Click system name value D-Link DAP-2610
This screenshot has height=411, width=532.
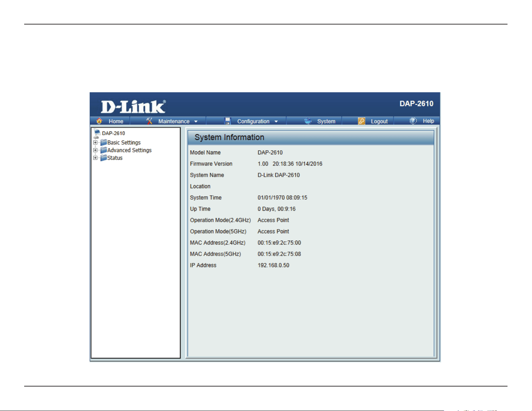pos(279,175)
